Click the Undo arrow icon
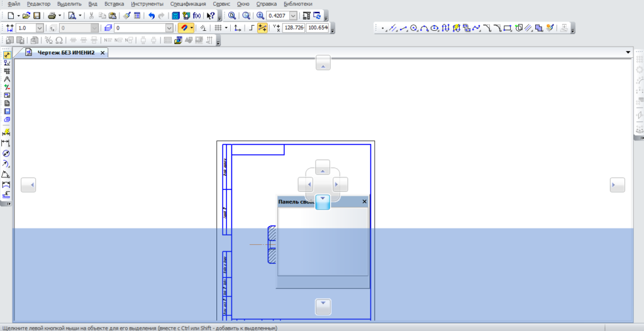This screenshot has width=644, height=331. coord(152,15)
